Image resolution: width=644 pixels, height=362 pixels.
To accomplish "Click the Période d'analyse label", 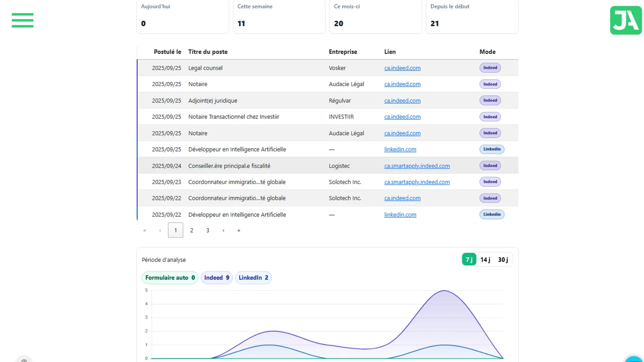I will tap(164, 260).
